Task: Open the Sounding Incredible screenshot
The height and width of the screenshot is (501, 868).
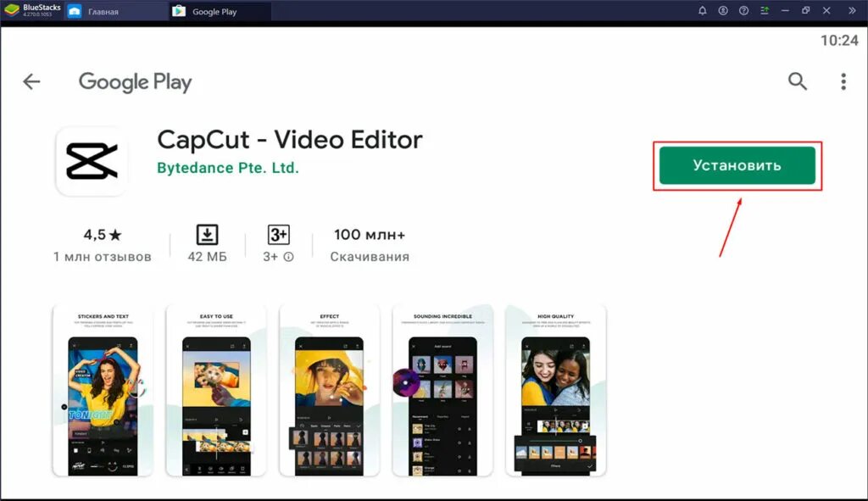Action: (442, 390)
